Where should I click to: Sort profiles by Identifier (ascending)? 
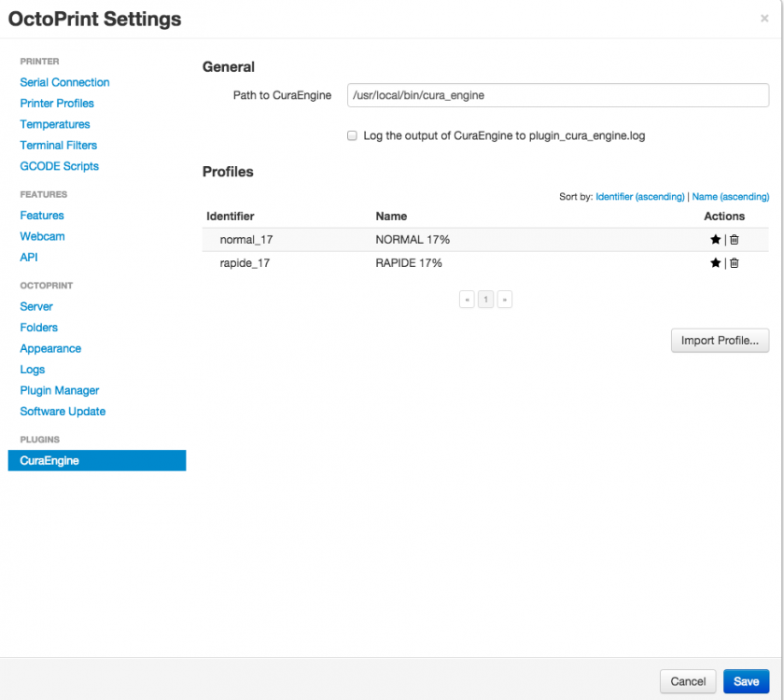tap(639, 197)
